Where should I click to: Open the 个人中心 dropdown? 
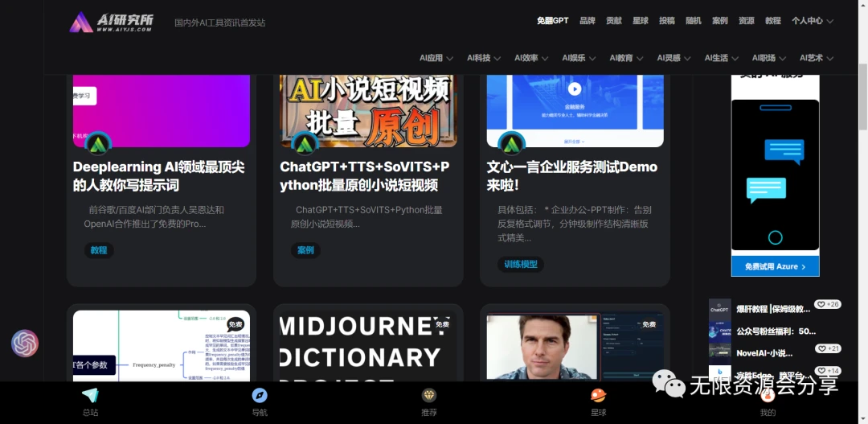tap(812, 21)
